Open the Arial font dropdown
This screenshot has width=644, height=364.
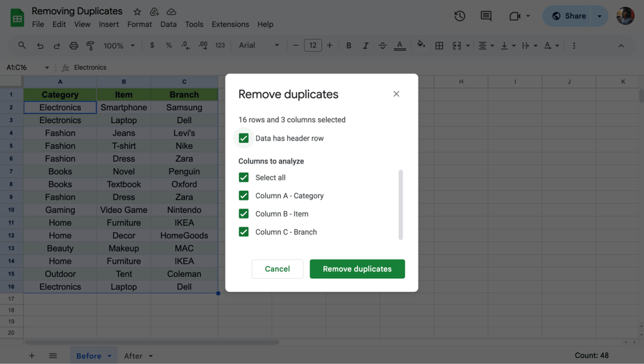coord(259,46)
